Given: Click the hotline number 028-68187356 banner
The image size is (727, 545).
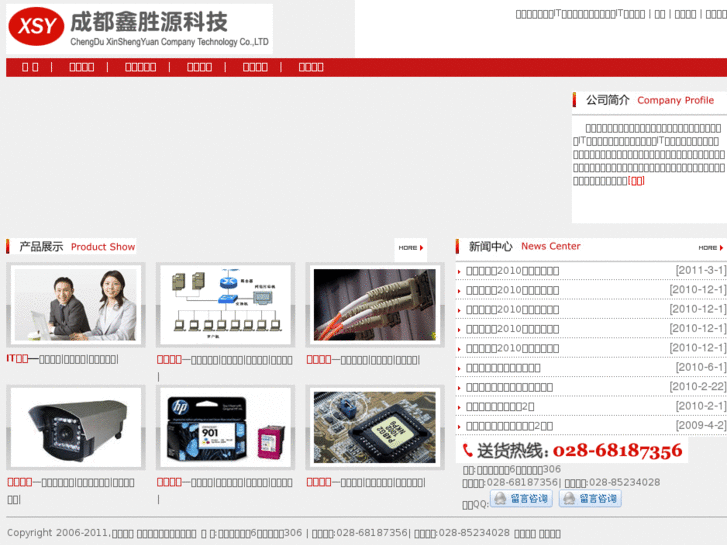Looking at the screenshot, I should tap(572, 450).
